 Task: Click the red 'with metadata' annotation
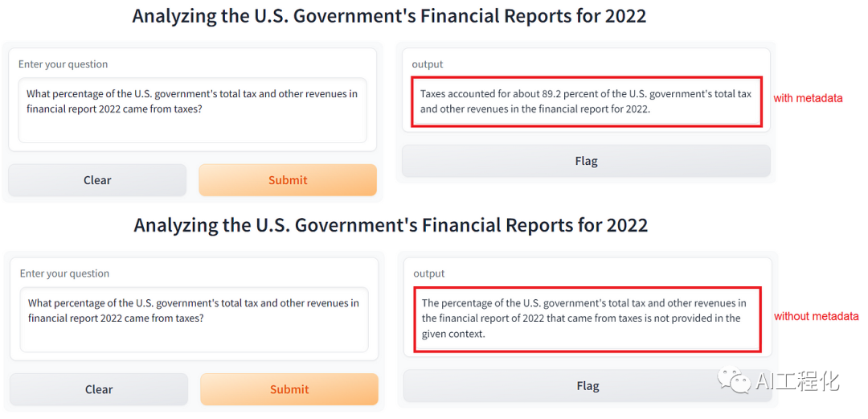[808, 98]
